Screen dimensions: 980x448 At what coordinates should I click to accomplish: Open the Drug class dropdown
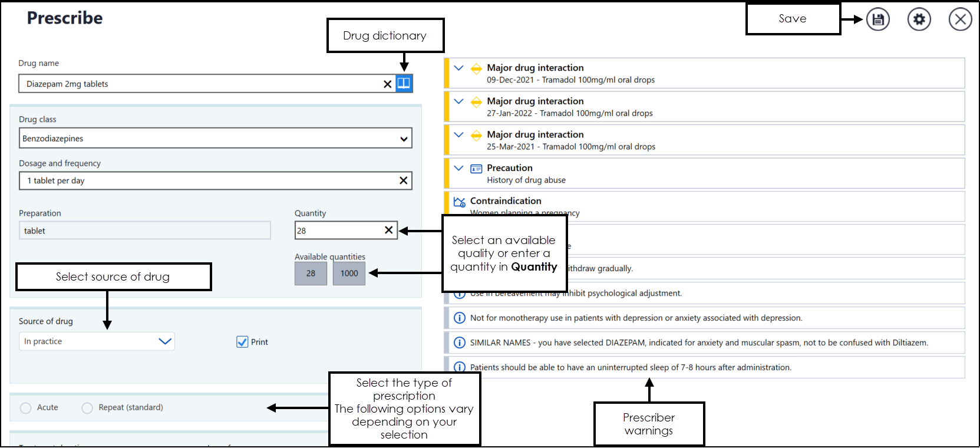[x=404, y=139]
